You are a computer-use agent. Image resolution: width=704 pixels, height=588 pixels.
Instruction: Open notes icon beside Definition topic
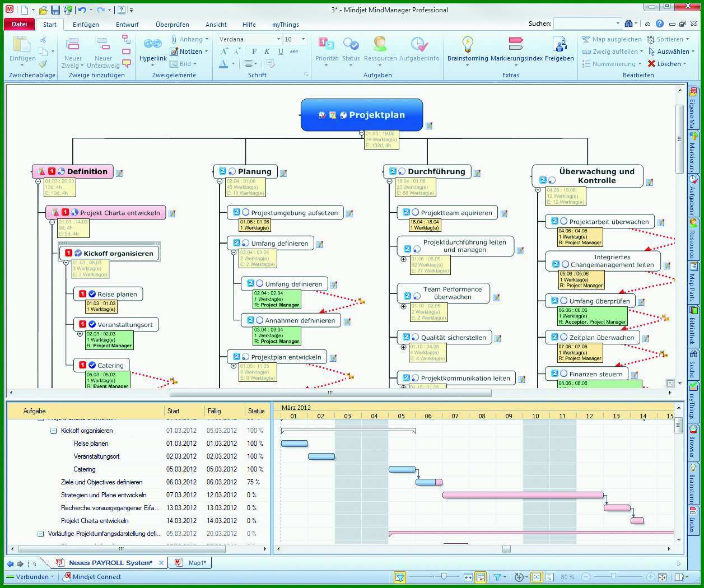click(x=119, y=174)
